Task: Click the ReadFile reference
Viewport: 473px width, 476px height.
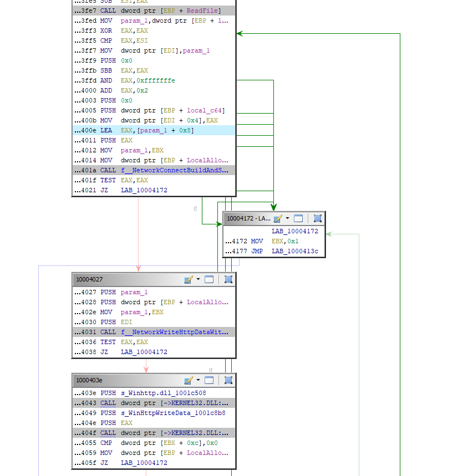Action: click(192, 11)
